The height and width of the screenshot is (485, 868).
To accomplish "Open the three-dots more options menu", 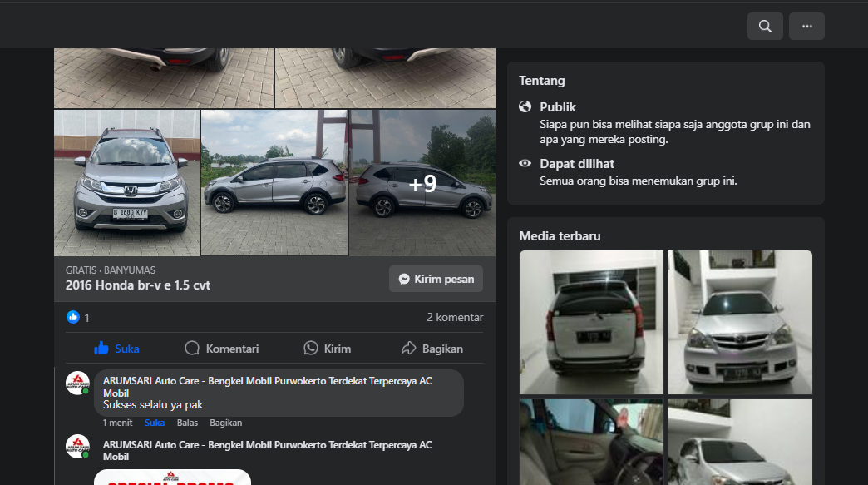I will (806, 26).
